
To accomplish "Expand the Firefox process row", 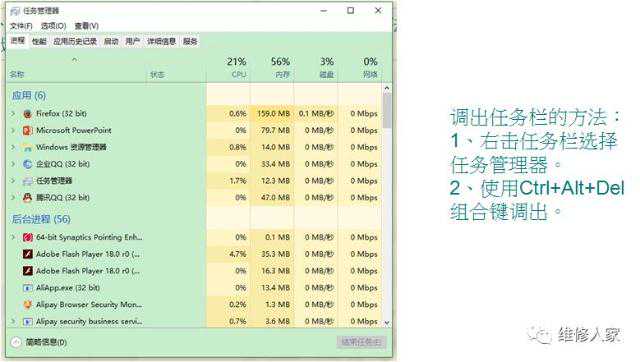I will click(13, 113).
